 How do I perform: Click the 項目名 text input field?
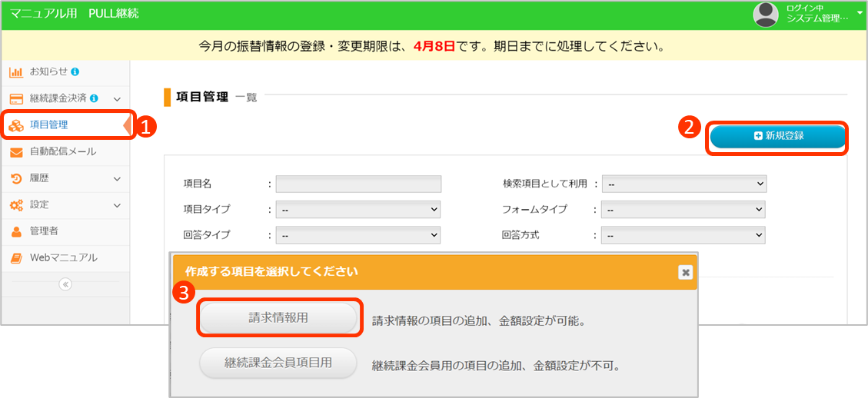click(x=358, y=184)
